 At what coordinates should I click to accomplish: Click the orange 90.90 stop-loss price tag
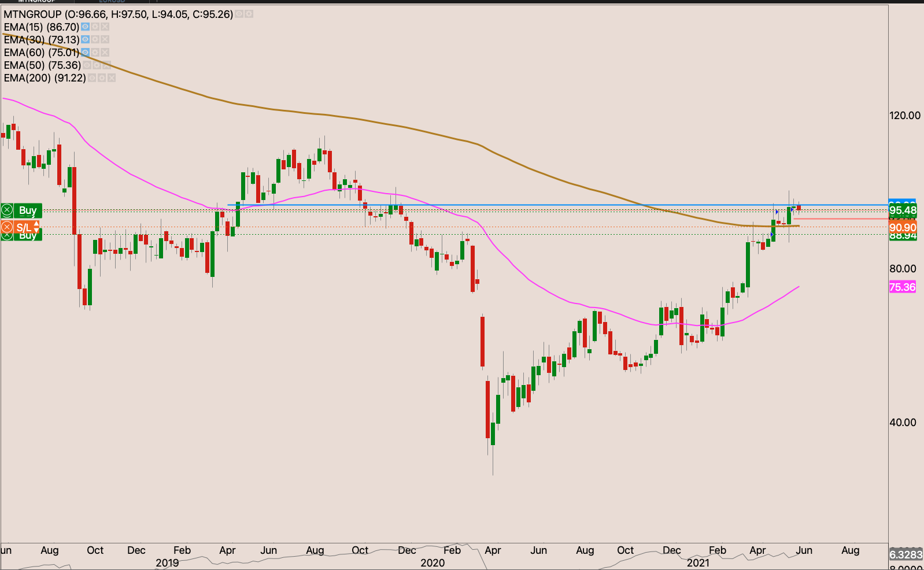(x=903, y=227)
